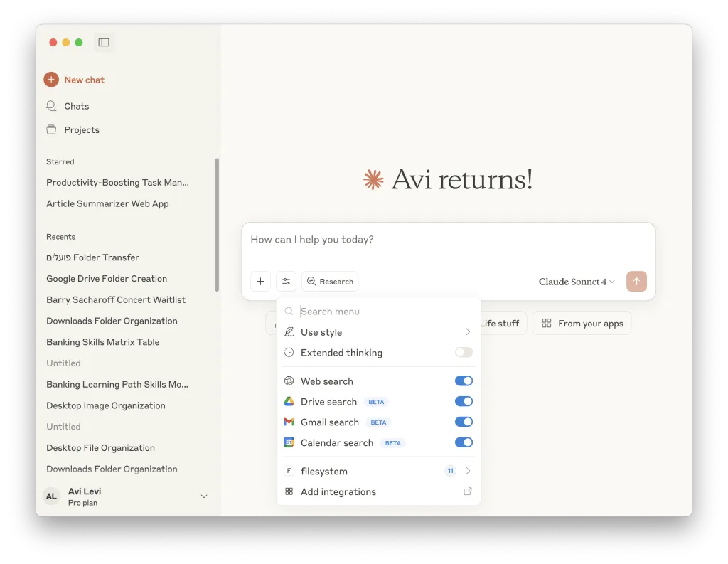
Task: Click the From your apps grid icon
Action: pyautogui.click(x=547, y=324)
